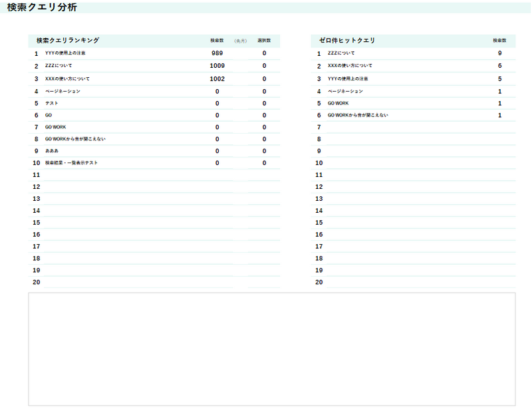Click search count 989 in the ranking table
The width and height of the screenshot is (532, 411).
pos(217,53)
